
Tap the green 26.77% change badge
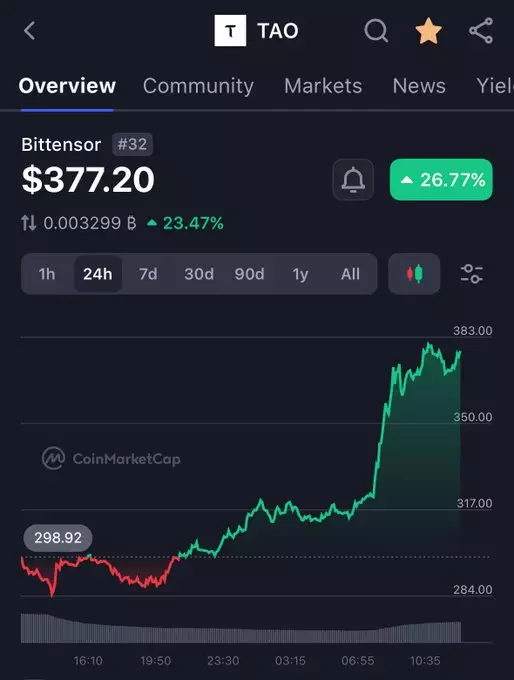[x=441, y=180]
